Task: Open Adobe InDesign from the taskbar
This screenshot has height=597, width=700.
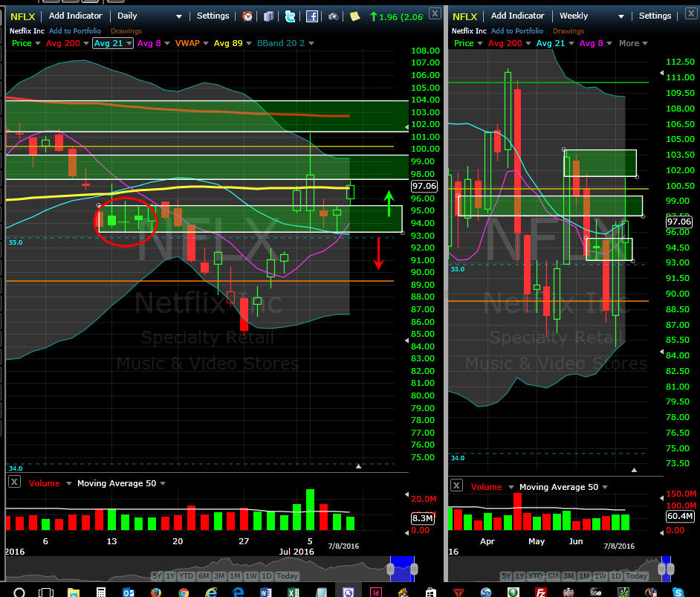Action: 375,592
